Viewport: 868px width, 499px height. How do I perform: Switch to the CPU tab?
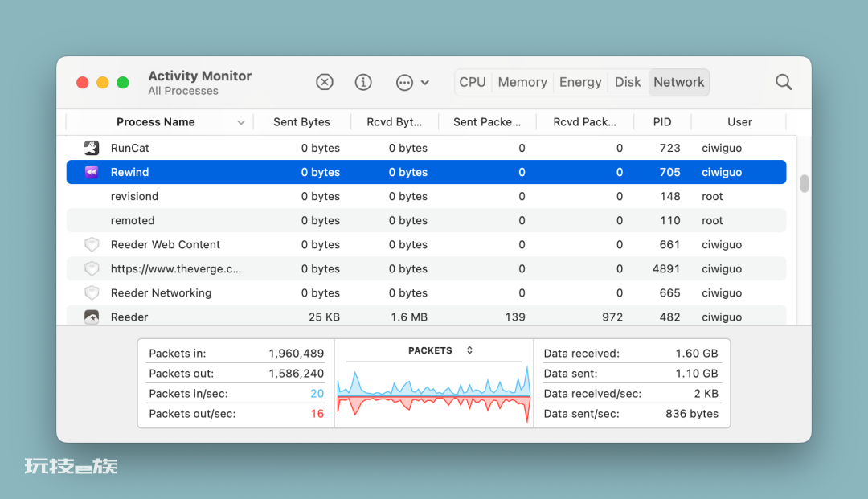(473, 83)
